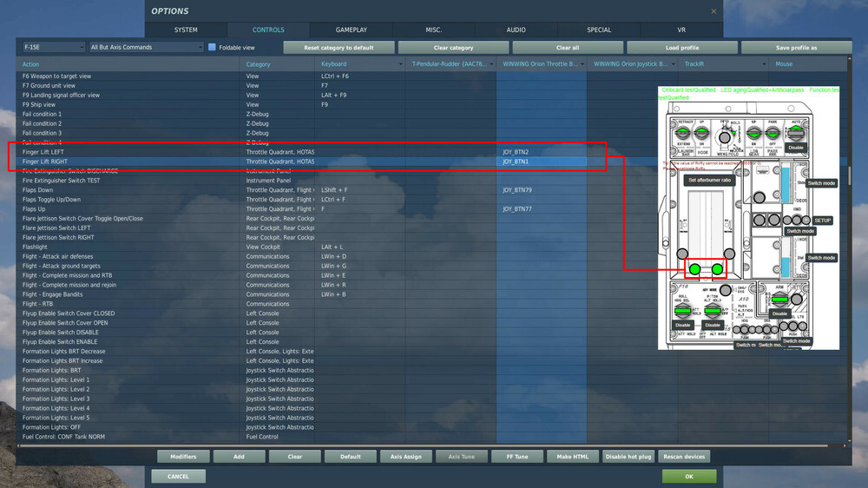Click the Clear all button
868x488 pixels.
(568, 48)
